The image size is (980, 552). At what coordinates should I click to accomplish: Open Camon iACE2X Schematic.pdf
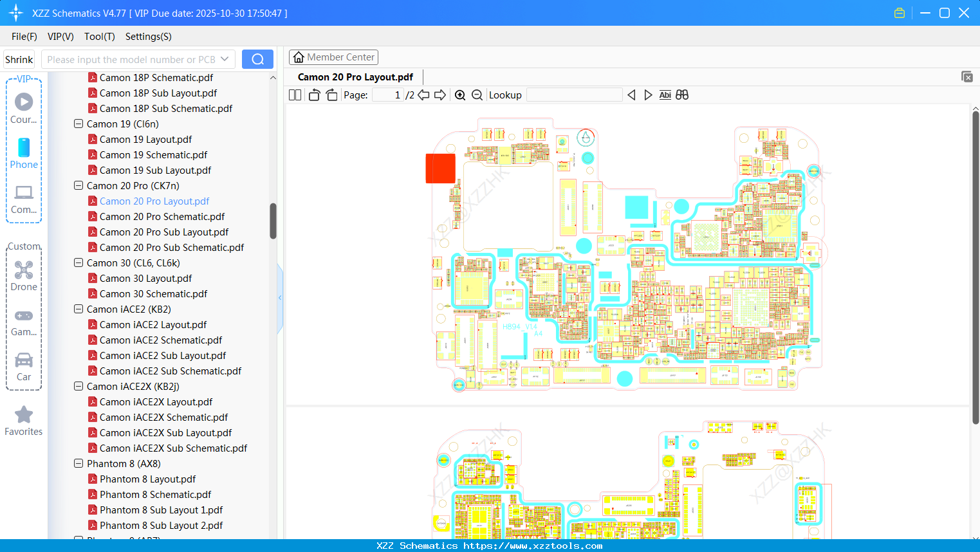(x=163, y=417)
